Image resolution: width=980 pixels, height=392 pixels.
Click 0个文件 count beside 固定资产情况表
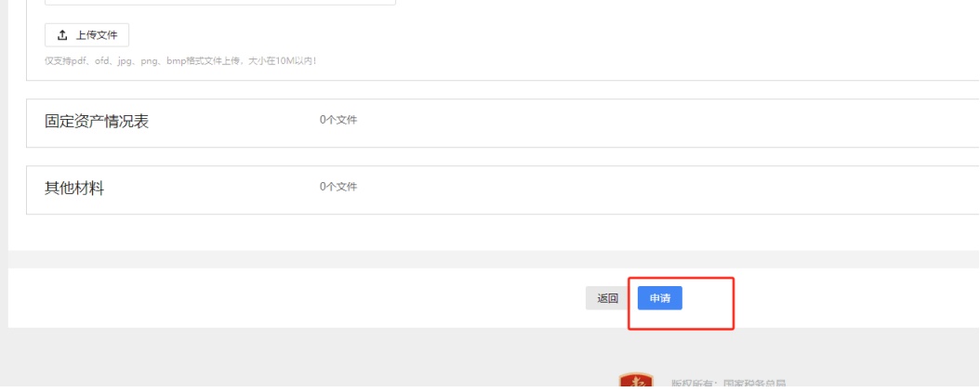[338, 120]
